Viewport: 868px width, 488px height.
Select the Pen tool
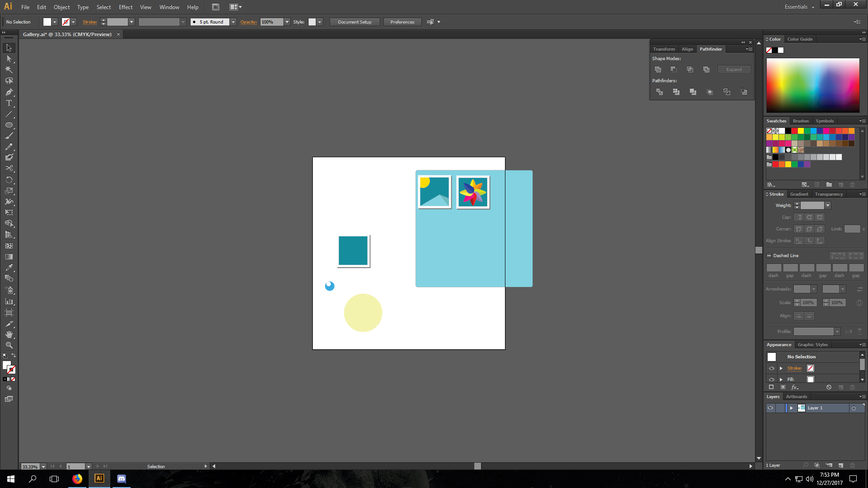point(9,92)
